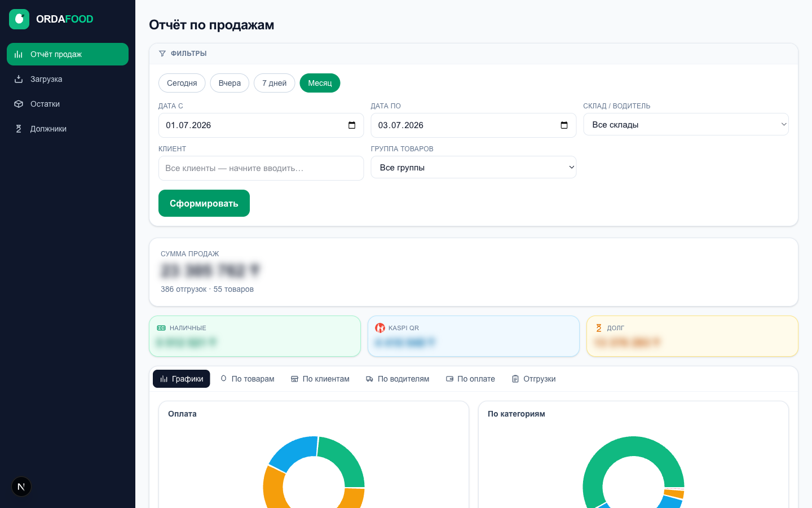Click the Дата с field showing 01.07.2026
The height and width of the screenshot is (508, 812).
point(261,125)
